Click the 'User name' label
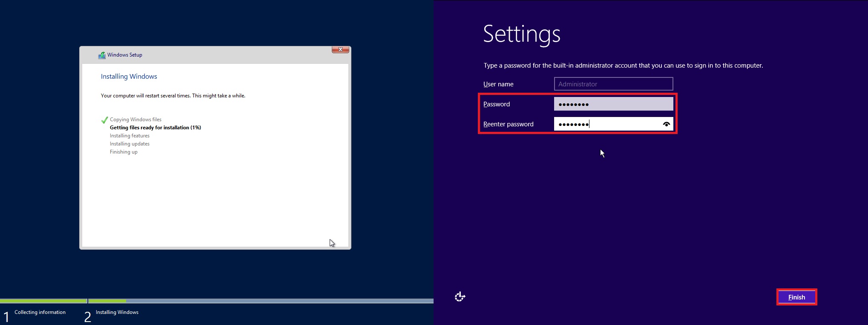Image resolution: width=868 pixels, height=325 pixels. click(x=498, y=84)
